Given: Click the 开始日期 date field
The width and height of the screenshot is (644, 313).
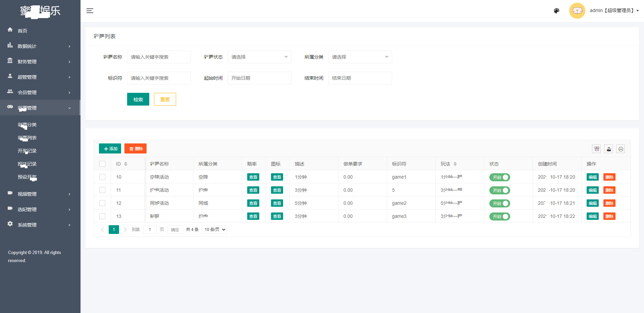Looking at the screenshot, I should point(260,78).
